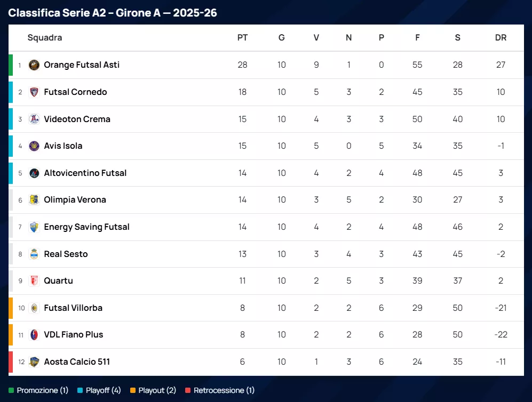Click the Energy Saving Futsal crest
The width and height of the screenshot is (532, 402).
point(34,227)
